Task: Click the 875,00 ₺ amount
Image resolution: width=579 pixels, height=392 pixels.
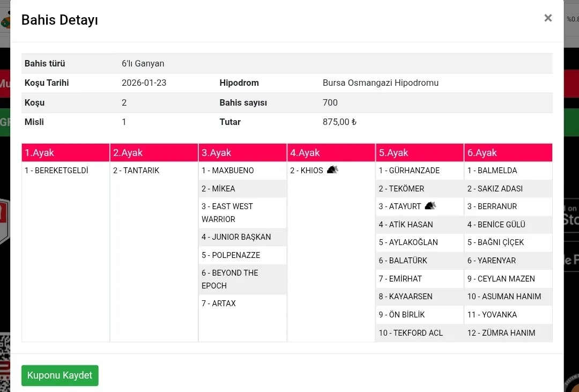Action: point(339,122)
